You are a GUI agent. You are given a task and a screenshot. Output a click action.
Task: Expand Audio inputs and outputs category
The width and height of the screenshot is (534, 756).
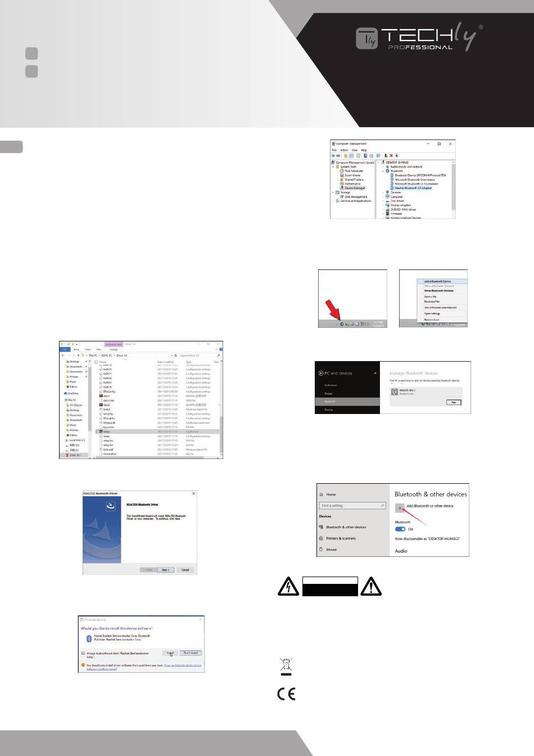click(x=383, y=166)
